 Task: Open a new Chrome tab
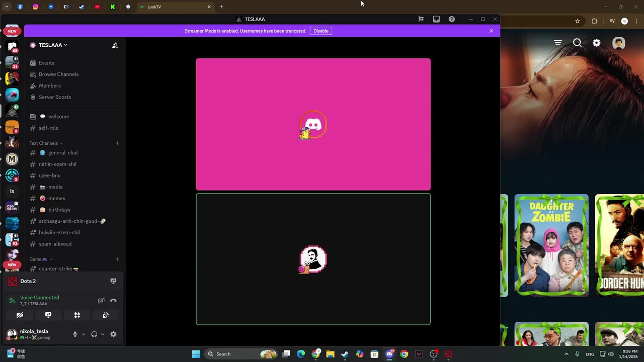click(x=221, y=7)
